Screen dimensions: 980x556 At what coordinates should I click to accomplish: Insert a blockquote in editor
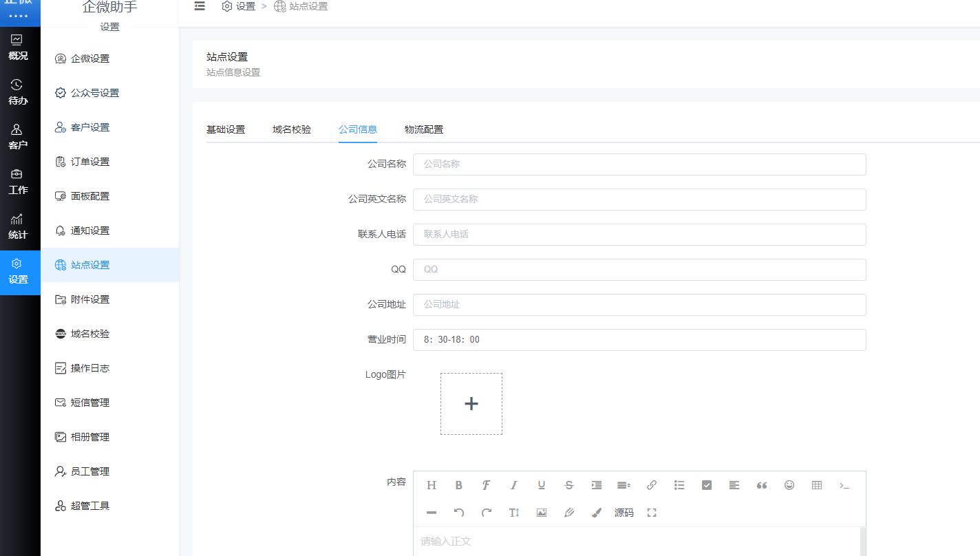click(762, 485)
